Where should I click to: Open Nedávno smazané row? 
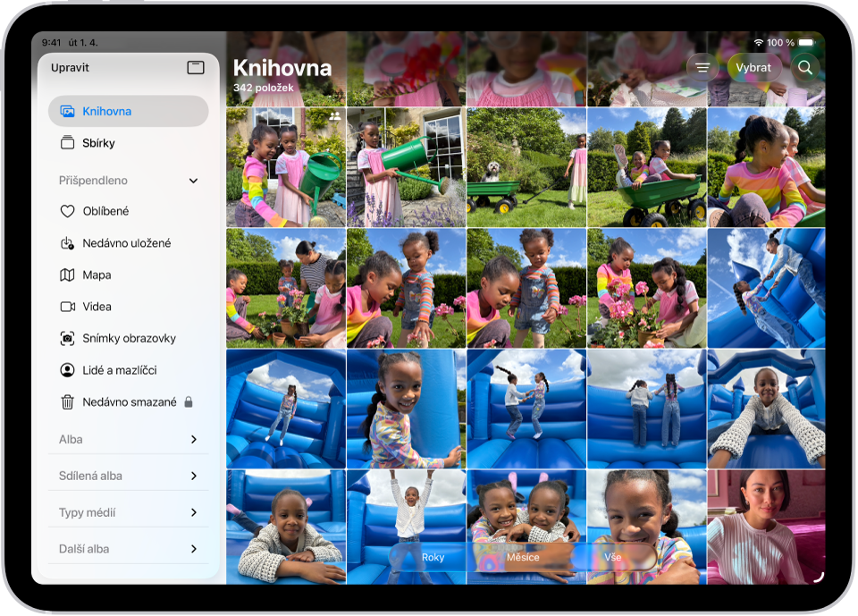coord(128,402)
